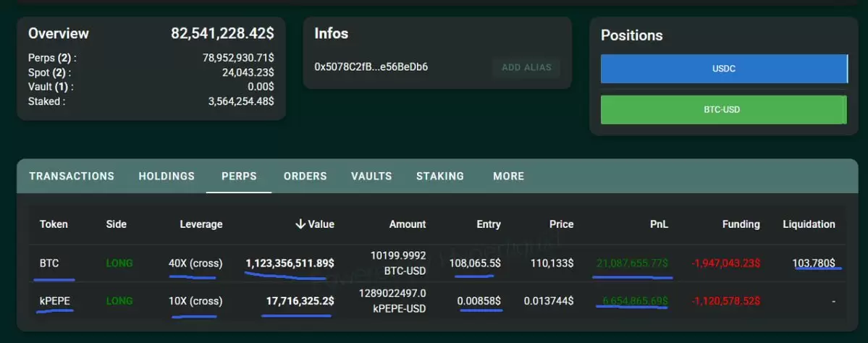
Task: Click the kPEPE PnL 6,654,865.69$
Action: click(635, 302)
